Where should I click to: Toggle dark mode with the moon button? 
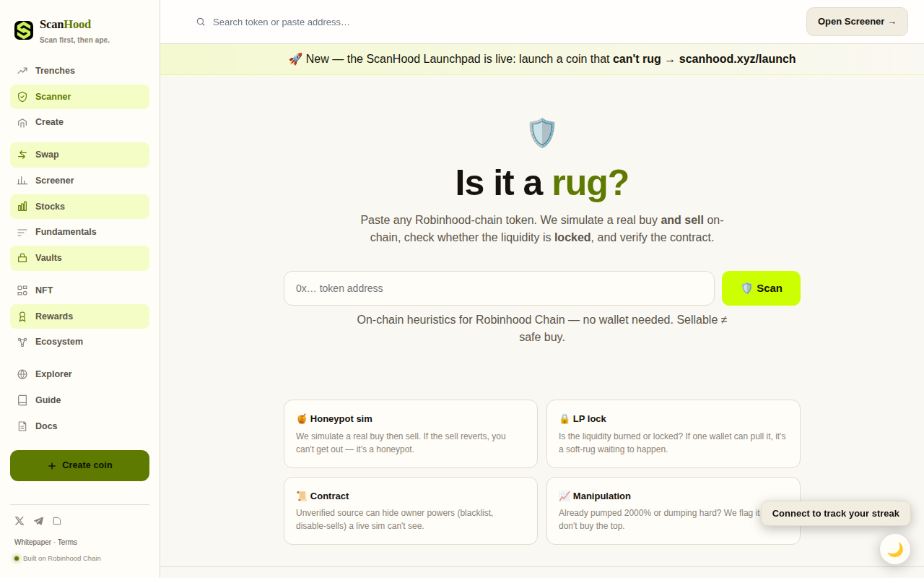(x=895, y=549)
